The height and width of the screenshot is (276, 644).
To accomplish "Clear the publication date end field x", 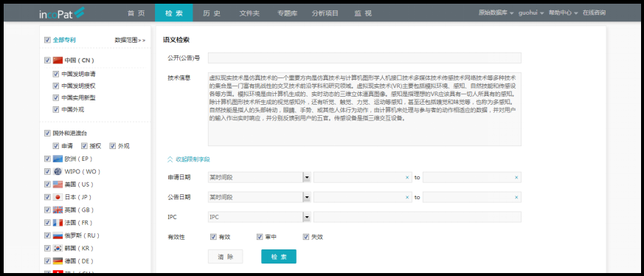I will [x=516, y=197].
